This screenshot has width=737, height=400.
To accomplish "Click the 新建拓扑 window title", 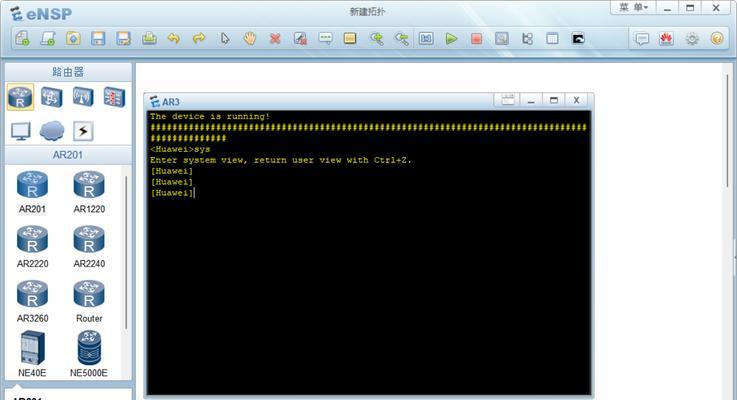I will click(x=367, y=12).
